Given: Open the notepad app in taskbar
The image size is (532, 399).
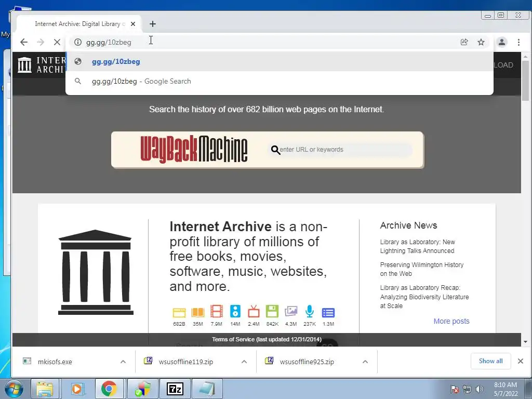Looking at the screenshot, I should (207, 389).
